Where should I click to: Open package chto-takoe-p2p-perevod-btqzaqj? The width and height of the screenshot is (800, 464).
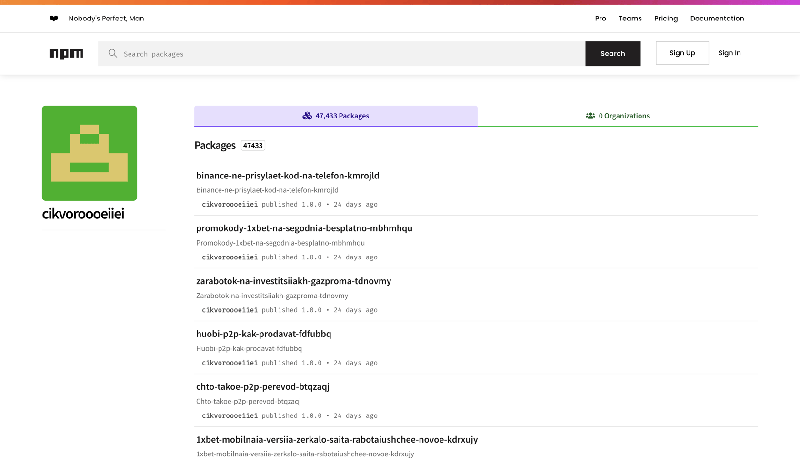click(x=263, y=387)
